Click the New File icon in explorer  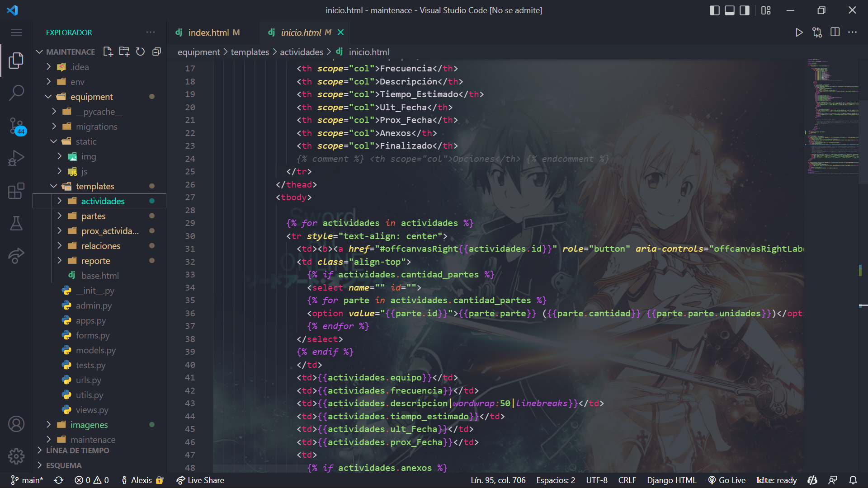(108, 52)
